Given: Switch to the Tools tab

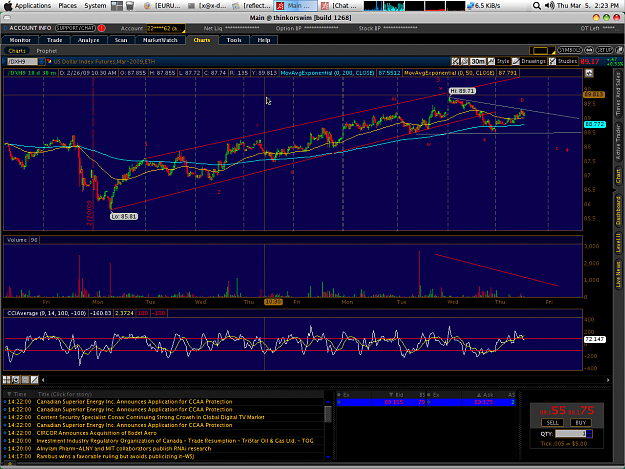Looking at the screenshot, I should point(234,40).
